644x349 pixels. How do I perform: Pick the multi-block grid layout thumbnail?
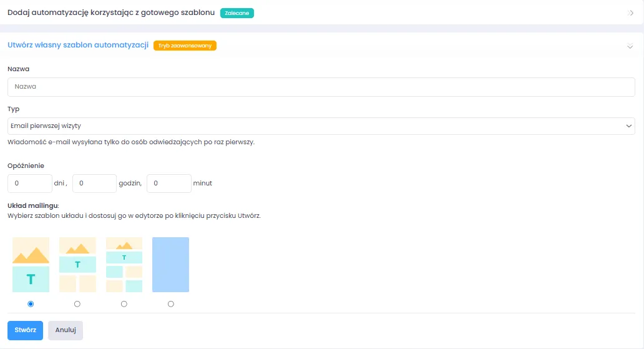click(x=124, y=265)
